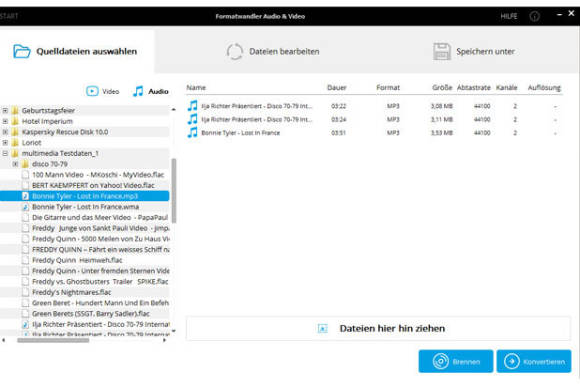Select Freddy Quinn Heimweh.flac
The height and width of the screenshot is (388, 580).
pyautogui.click(x=77, y=260)
